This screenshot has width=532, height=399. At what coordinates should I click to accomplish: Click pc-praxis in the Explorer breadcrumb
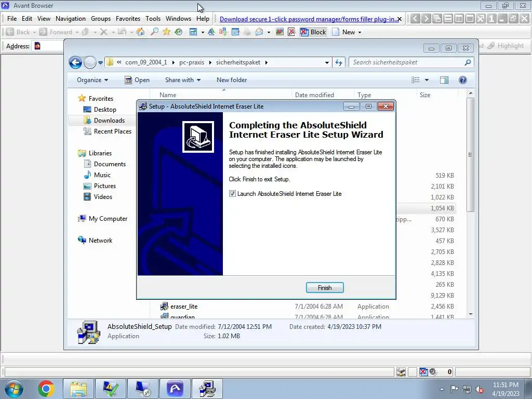click(192, 62)
